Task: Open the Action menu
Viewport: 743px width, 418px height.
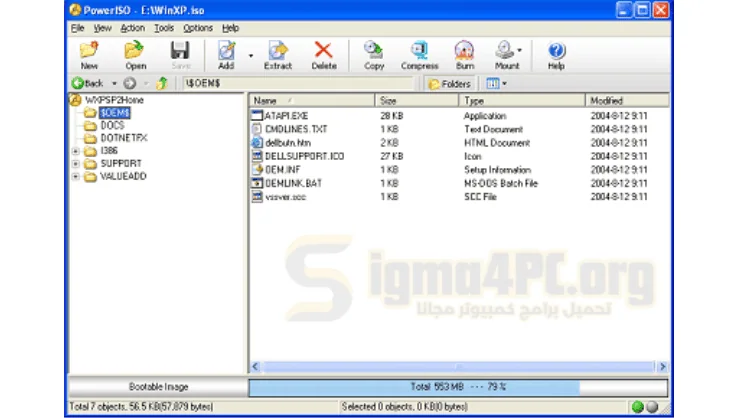Action: (132, 28)
